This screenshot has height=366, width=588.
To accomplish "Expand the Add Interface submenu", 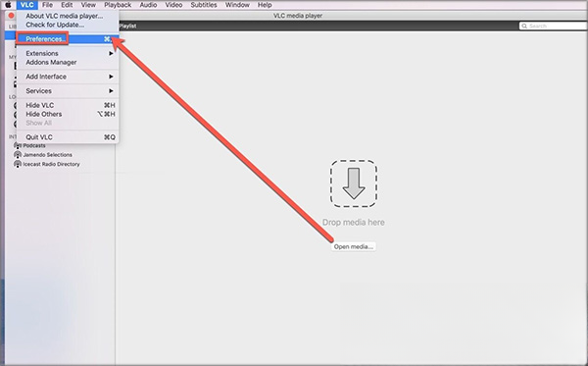I will (x=68, y=77).
